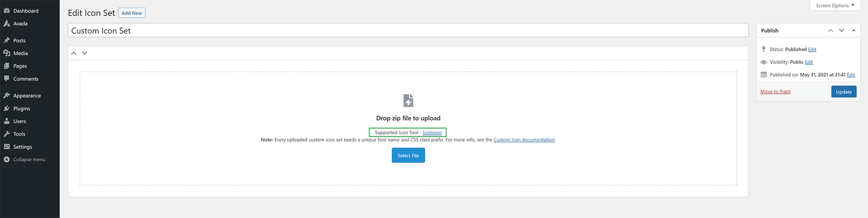The height and width of the screenshot is (218, 868).
Task: Click the Select File button
Action: 408,156
